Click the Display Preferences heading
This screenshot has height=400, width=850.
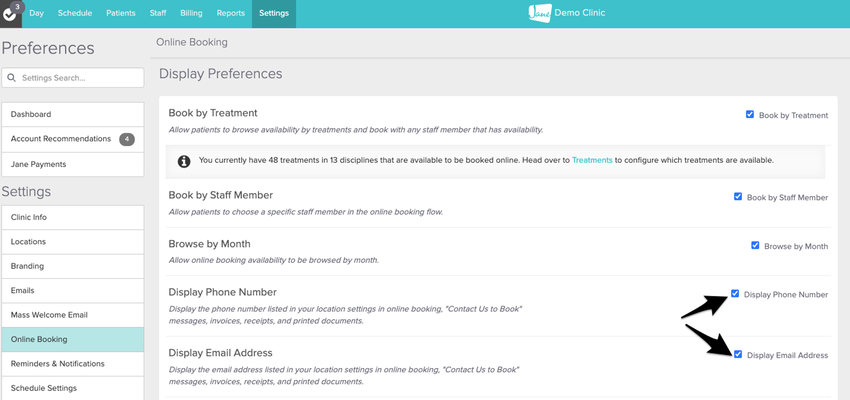(x=221, y=74)
